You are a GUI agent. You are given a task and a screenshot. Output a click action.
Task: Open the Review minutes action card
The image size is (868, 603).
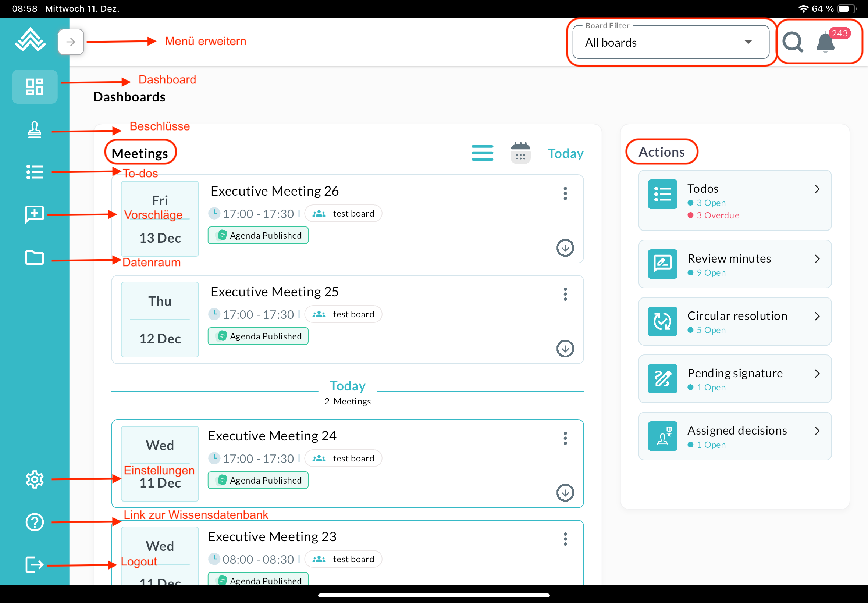pyautogui.click(x=734, y=264)
